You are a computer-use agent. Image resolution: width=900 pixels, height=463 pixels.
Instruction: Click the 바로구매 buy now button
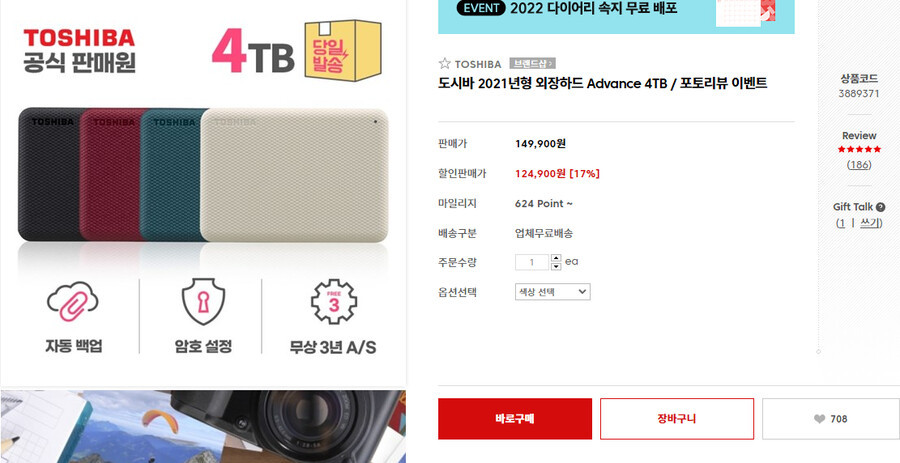[515, 419]
